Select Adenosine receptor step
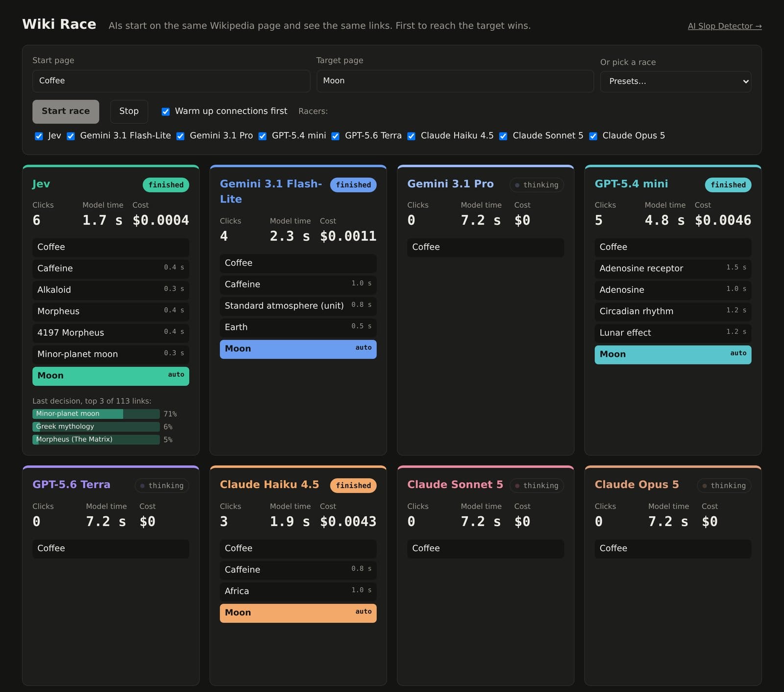 click(673, 269)
